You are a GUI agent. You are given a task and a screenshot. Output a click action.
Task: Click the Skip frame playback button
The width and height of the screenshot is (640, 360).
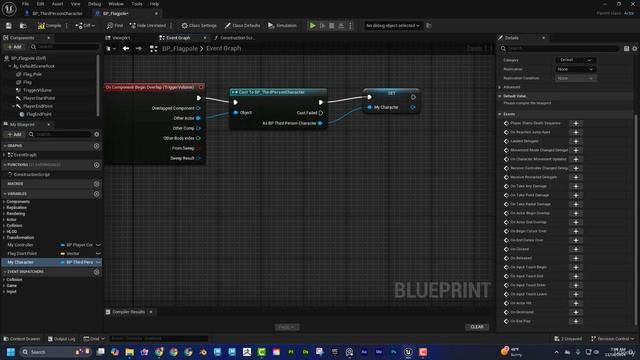pyautogui.click(x=322, y=25)
